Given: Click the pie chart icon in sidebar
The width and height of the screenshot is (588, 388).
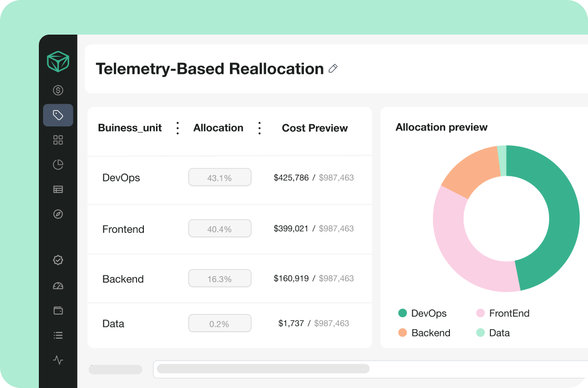Looking at the screenshot, I should click(x=58, y=165).
